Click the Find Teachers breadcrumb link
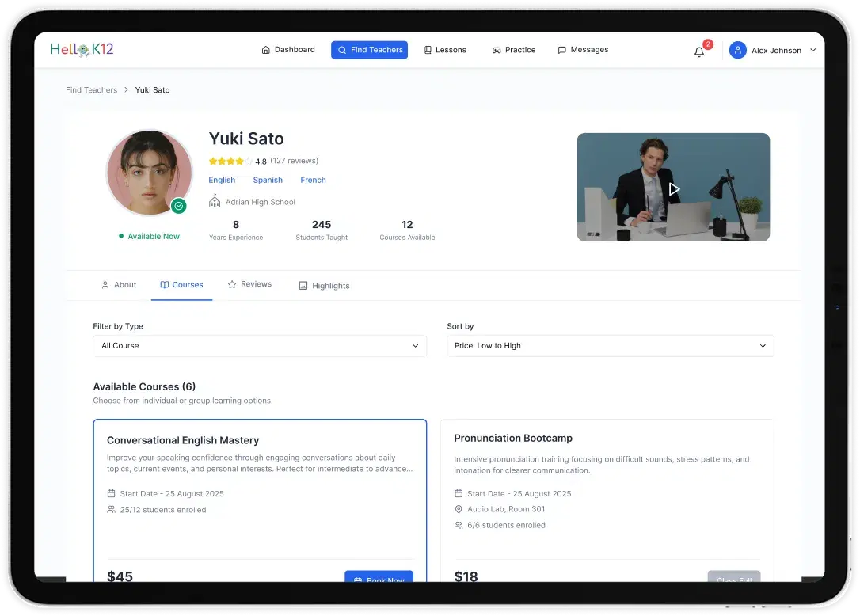 pyautogui.click(x=92, y=90)
